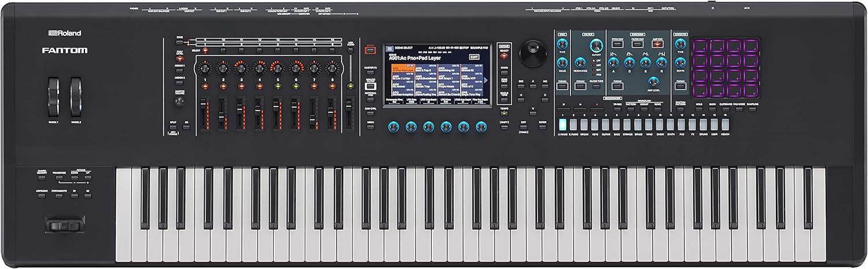Screen dimensions: 868x269
Task: Toggle the PAN/LEVEL button
Action: point(179,58)
